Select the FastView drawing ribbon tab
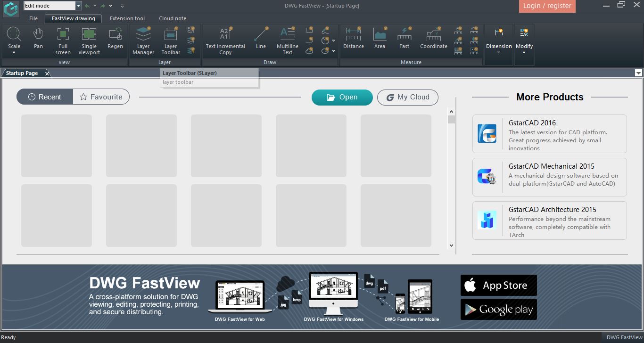Screen dimensions: 644x343 coord(74,18)
